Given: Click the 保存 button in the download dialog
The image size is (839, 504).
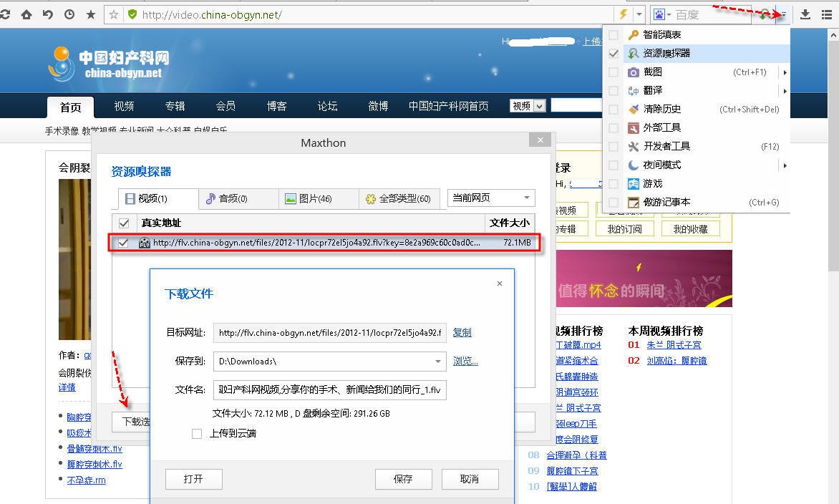Looking at the screenshot, I should coord(403,479).
